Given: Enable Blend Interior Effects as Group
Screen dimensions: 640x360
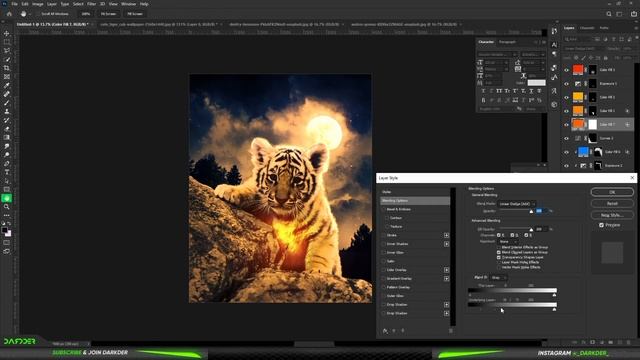Looking at the screenshot, I should 498,247.
